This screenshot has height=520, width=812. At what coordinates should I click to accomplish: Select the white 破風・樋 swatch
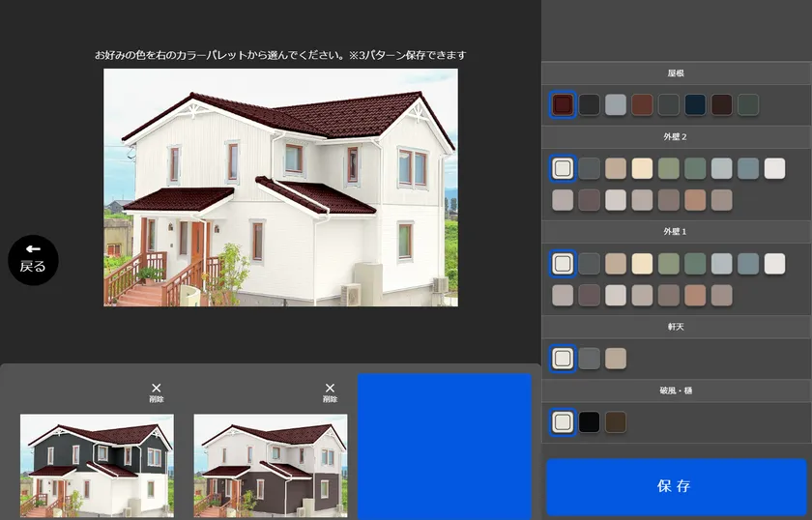coord(563,422)
